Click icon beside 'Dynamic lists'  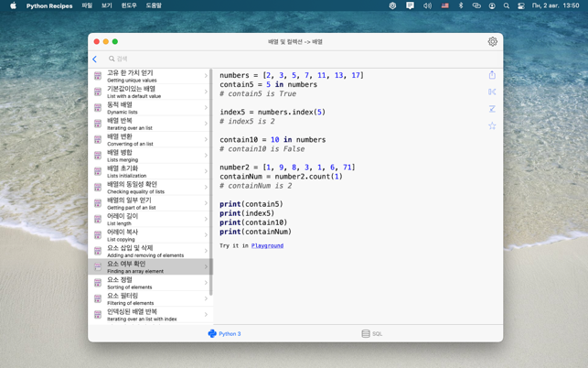(x=98, y=108)
